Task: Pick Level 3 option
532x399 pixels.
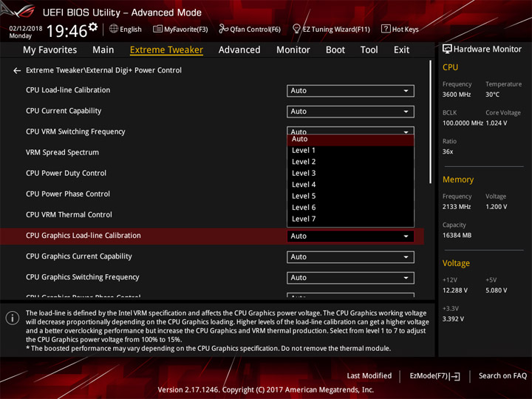Action: coord(350,174)
